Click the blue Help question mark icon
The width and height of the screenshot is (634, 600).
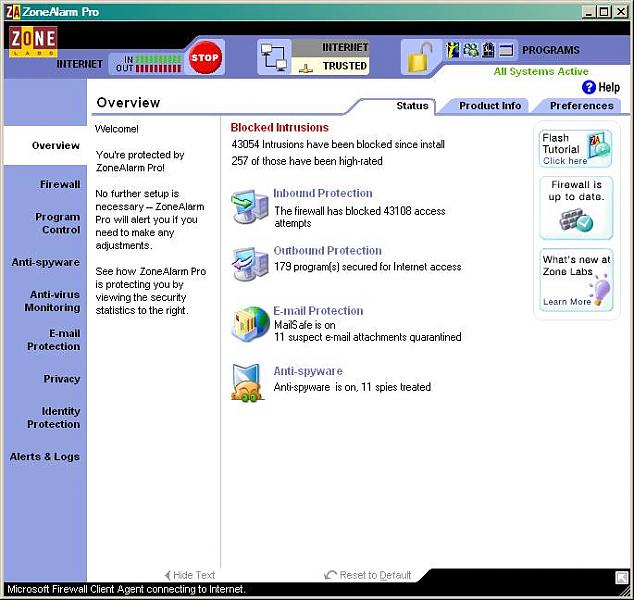tap(589, 87)
